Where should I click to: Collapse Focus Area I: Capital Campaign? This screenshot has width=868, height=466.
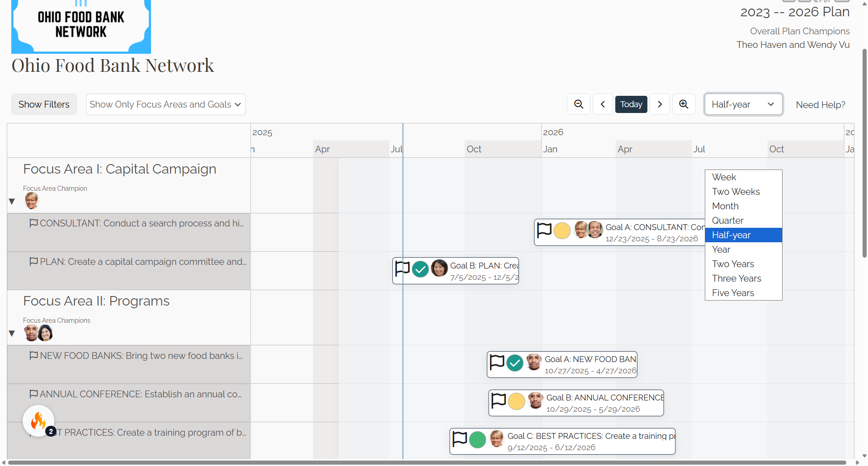[x=12, y=201]
